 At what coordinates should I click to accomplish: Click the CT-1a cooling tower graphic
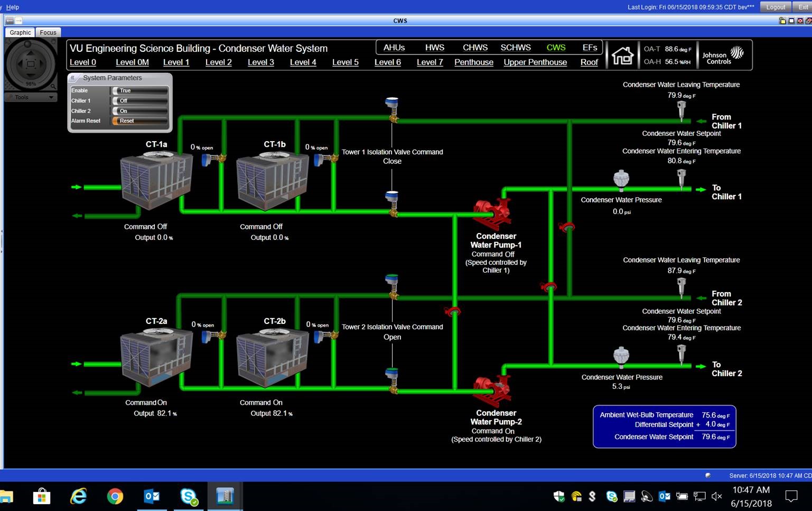(156, 180)
